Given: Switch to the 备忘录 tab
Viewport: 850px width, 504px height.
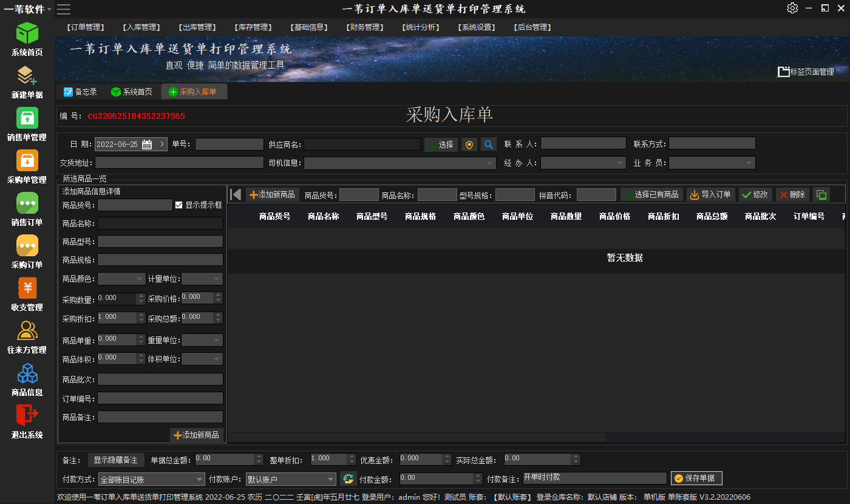Looking at the screenshot, I should [80, 92].
